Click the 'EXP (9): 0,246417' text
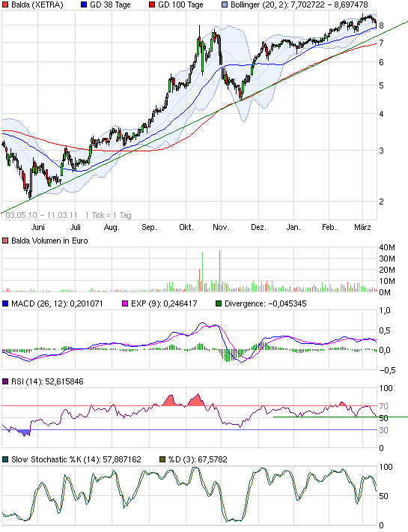Viewport: 408px width, 532px height. coord(164,303)
